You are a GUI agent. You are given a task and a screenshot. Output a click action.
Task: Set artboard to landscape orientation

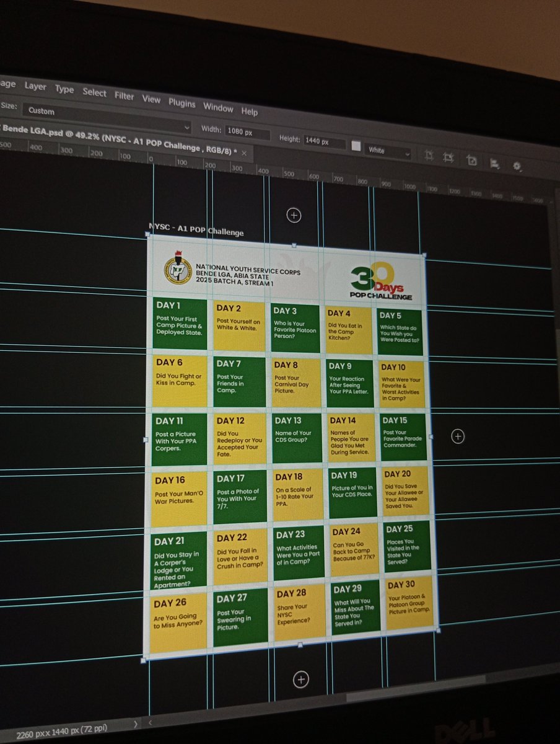pos(449,157)
